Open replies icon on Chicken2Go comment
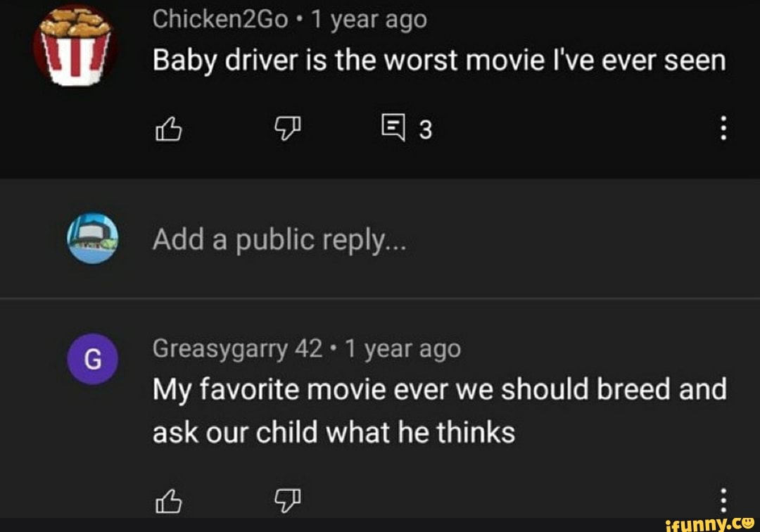760x532 pixels. tap(390, 129)
